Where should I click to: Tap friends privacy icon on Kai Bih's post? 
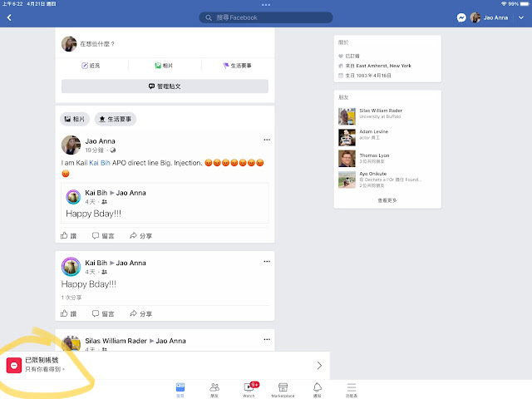click(x=105, y=272)
